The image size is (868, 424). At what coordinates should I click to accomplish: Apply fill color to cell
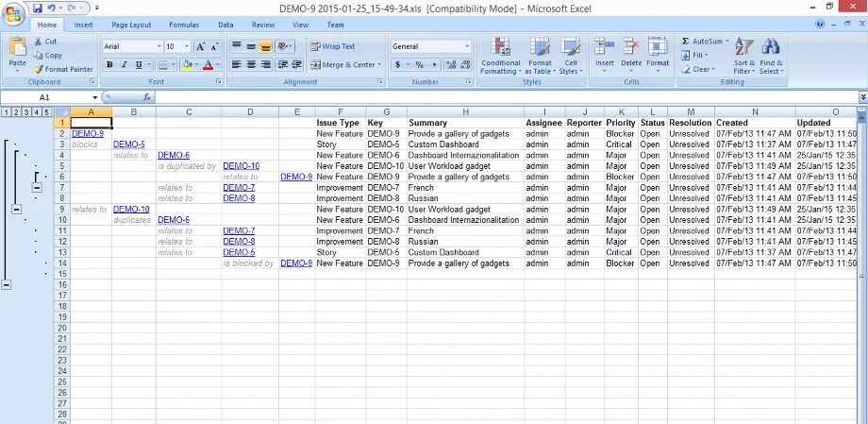coord(187,65)
